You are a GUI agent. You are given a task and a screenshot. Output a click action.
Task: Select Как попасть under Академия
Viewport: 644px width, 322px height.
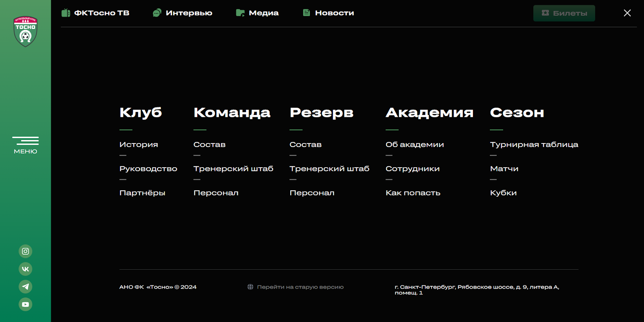413,193
